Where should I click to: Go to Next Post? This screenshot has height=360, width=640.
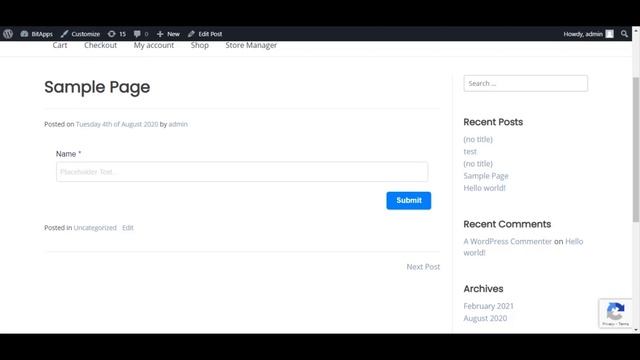(423, 267)
